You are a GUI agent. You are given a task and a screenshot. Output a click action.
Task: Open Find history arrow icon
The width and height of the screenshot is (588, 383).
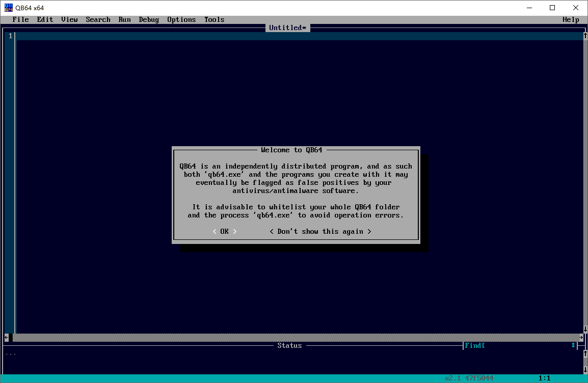pyautogui.click(x=573, y=345)
